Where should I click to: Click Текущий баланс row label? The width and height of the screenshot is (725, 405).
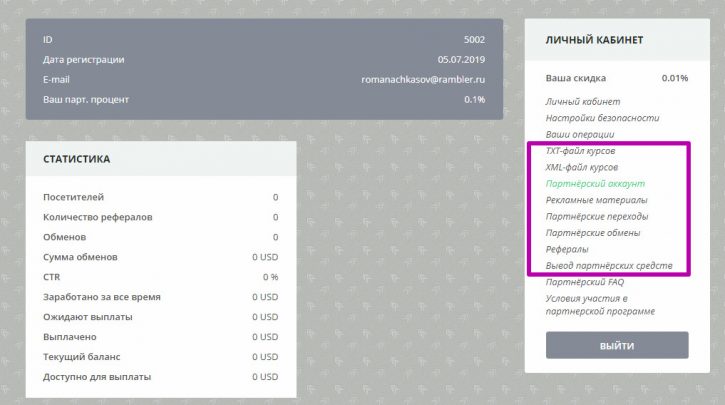click(x=81, y=356)
